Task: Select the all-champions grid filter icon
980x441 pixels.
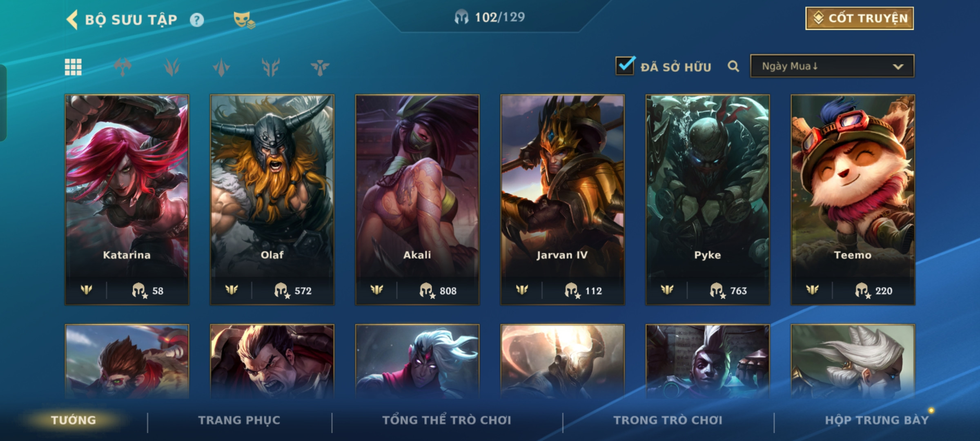Action: pyautogui.click(x=73, y=67)
